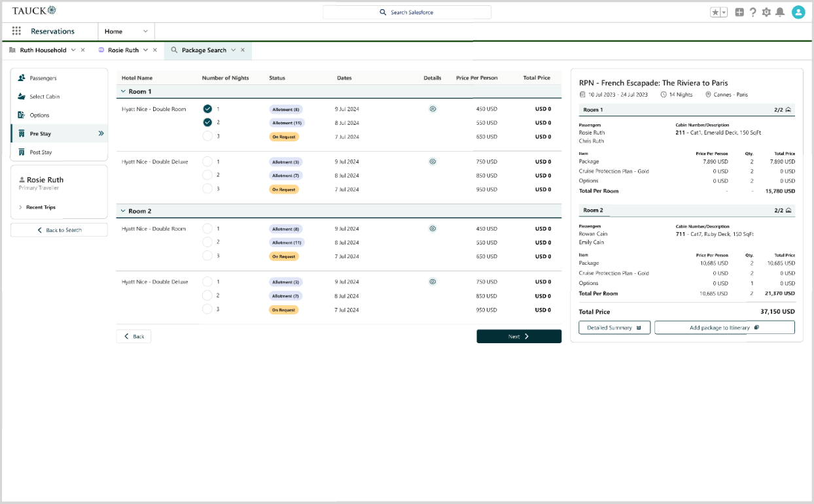Select 3 nights for Room 1 Double Room
This screenshot has width=814, height=504.
(207, 137)
